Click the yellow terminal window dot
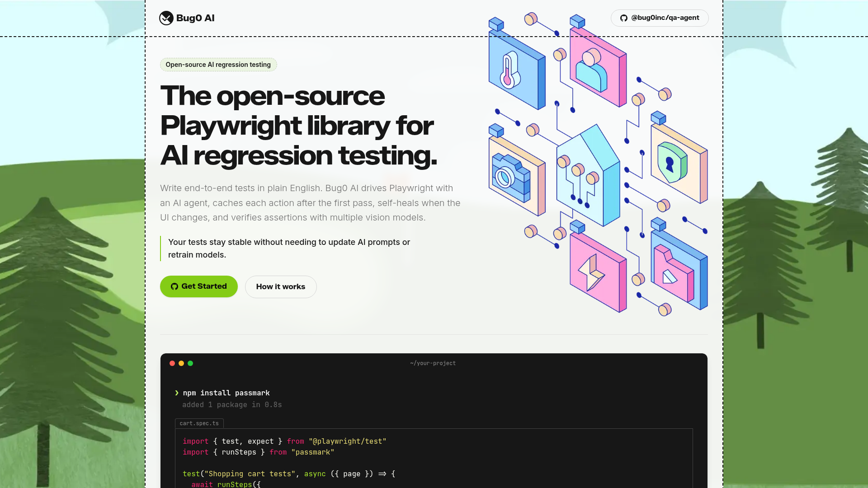868x488 pixels. 181,363
